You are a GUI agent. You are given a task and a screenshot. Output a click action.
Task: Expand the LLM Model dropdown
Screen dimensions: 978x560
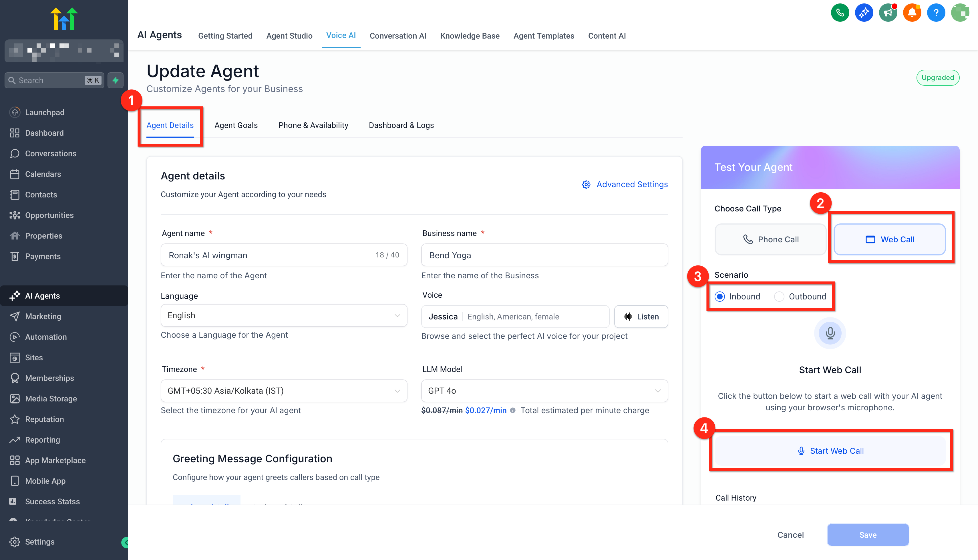coord(544,391)
